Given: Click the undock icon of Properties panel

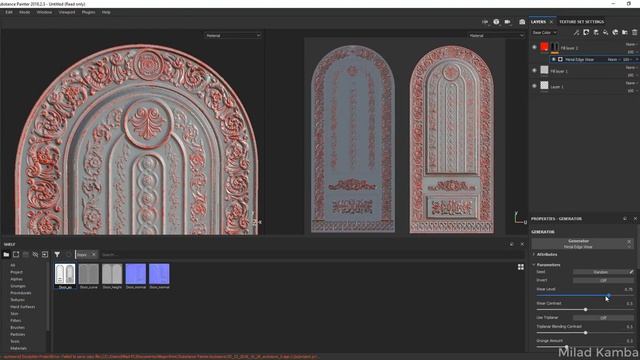Looking at the screenshot, I should [625, 219].
